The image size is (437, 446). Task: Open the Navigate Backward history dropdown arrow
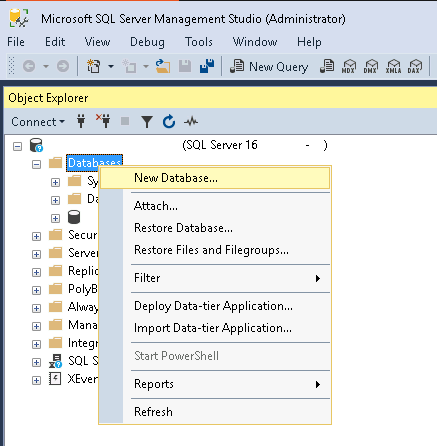click(46, 66)
